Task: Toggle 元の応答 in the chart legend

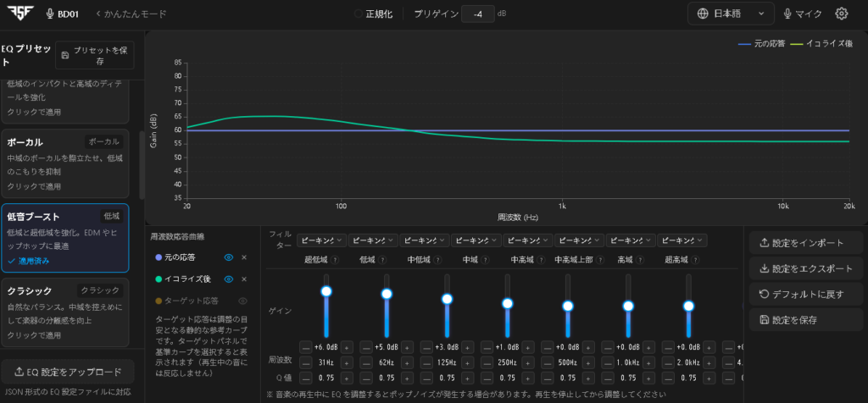Action: pos(762,43)
